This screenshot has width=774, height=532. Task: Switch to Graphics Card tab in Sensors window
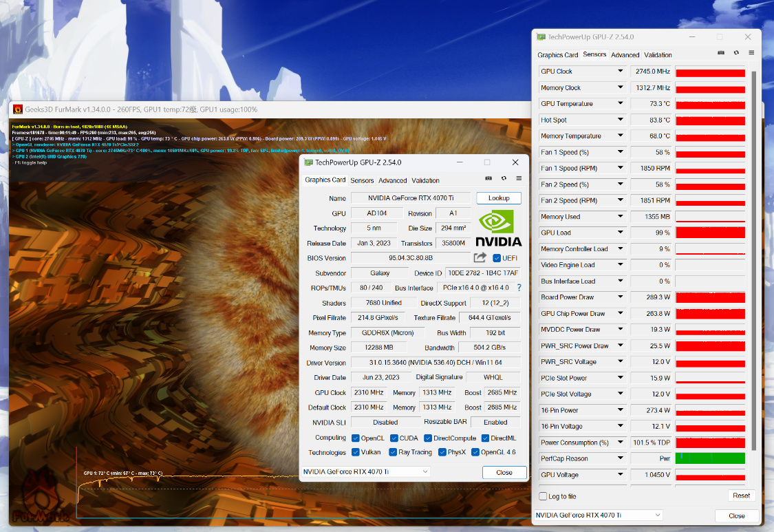pos(557,55)
